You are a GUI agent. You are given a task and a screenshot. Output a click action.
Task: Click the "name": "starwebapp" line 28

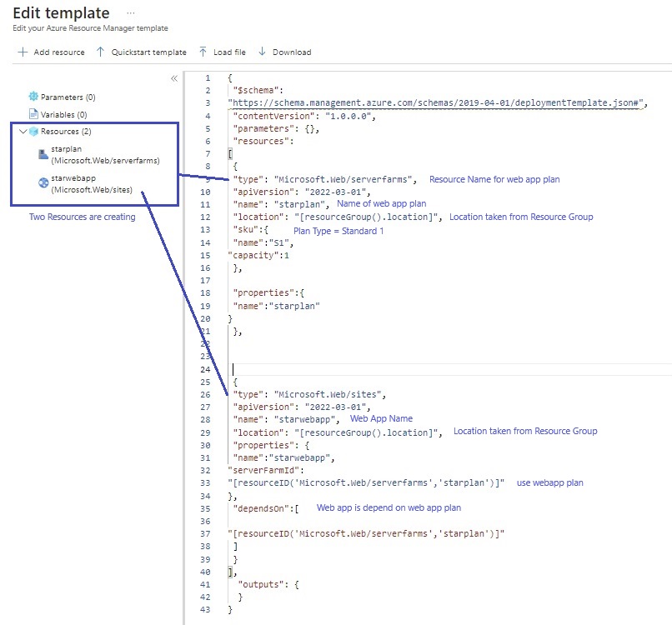(286, 419)
